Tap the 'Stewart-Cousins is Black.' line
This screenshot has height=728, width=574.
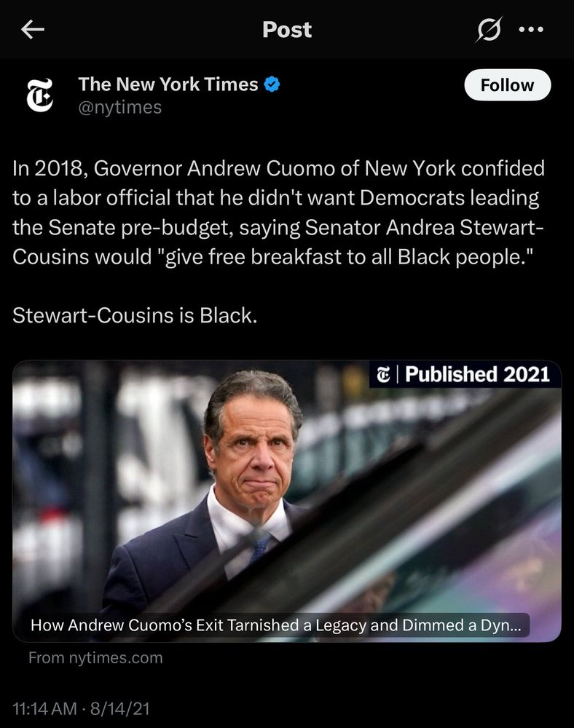tap(135, 316)
